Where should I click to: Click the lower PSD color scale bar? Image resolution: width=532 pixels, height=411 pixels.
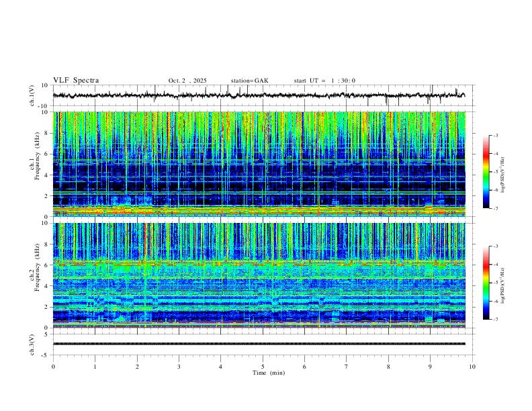pyautogui.click(x=486, y=283)
